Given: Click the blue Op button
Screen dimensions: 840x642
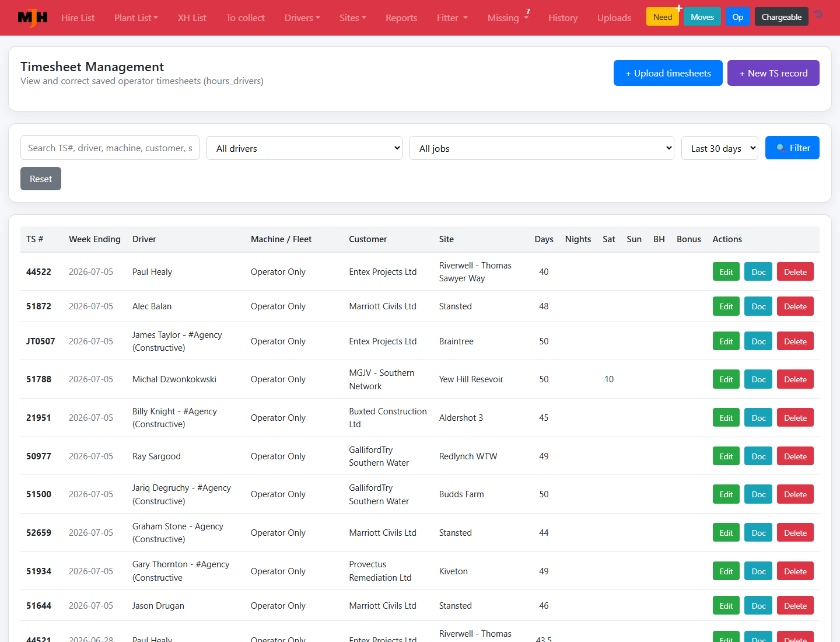Looking at the screenshot, I should [x=738, y=16].
